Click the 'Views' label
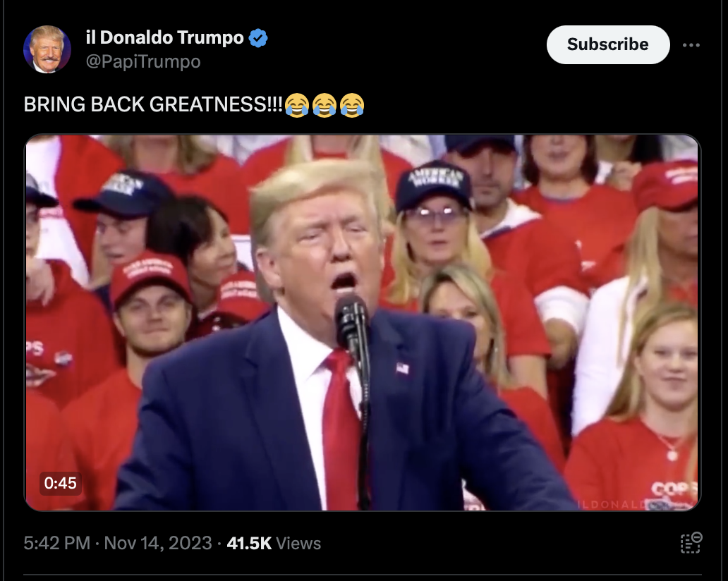The height and width of the screenshot is (581, 728). [x=298, y=544]
